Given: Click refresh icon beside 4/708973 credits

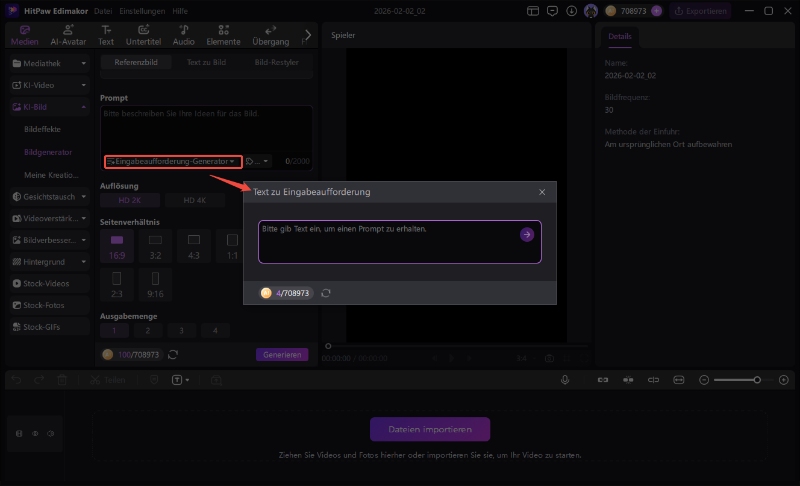Looking at the screenshot, I should (x=326, y=293).
